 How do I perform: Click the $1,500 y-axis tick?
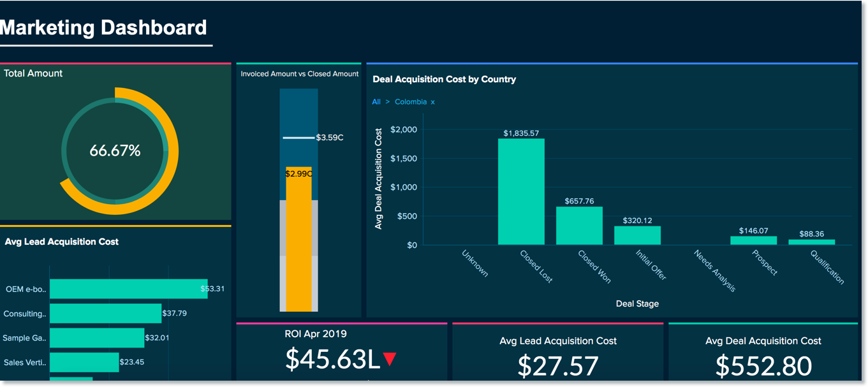403,158
